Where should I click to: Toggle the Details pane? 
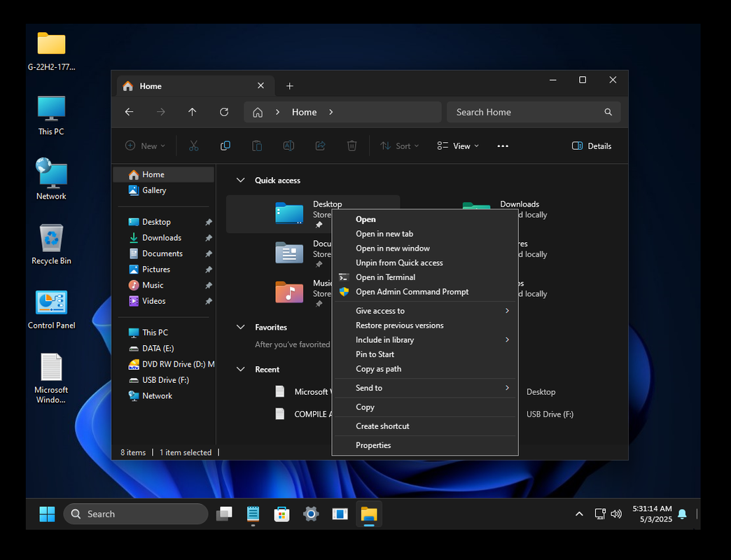(592, 146)
